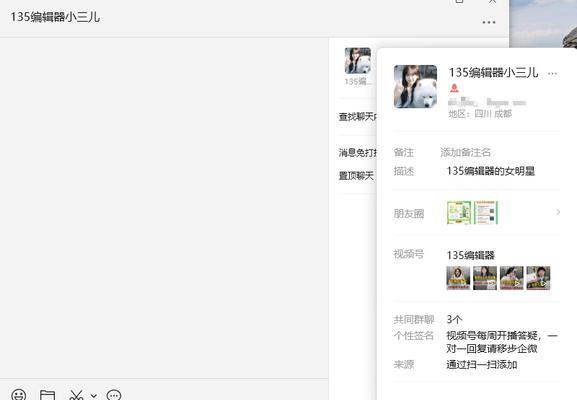Open more options dots on profile card
577x400 pixels.
552,74
